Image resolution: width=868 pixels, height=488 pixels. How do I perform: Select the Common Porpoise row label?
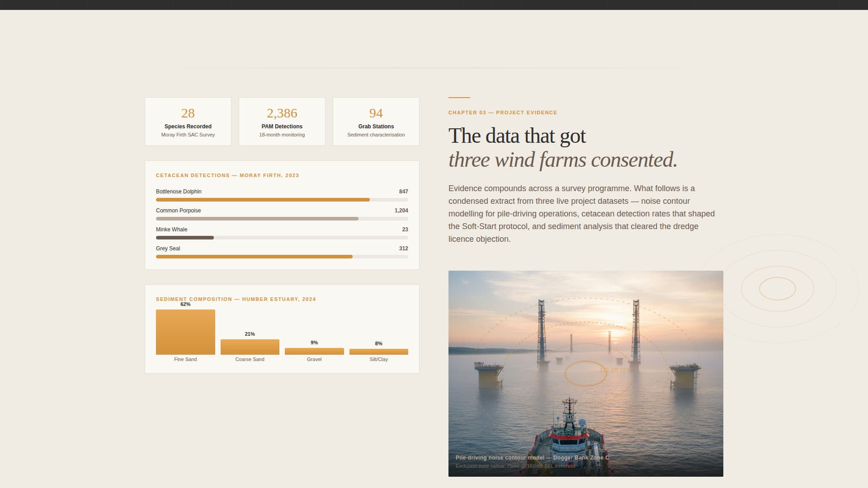coord(179,210)
